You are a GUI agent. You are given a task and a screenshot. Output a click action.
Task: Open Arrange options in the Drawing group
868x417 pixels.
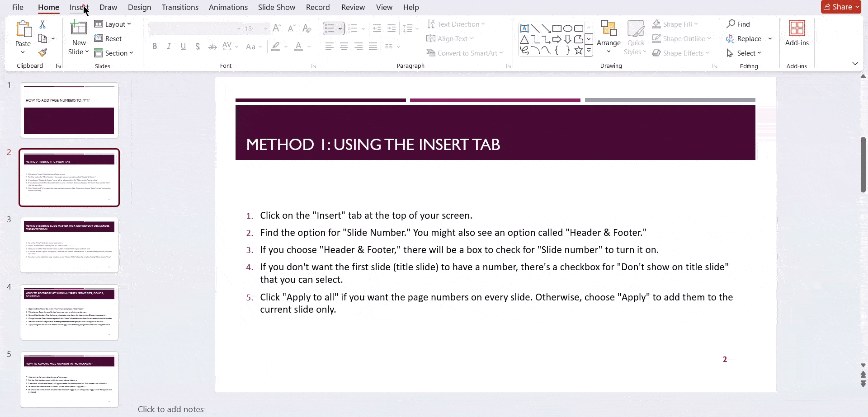(x=609, y=38)
